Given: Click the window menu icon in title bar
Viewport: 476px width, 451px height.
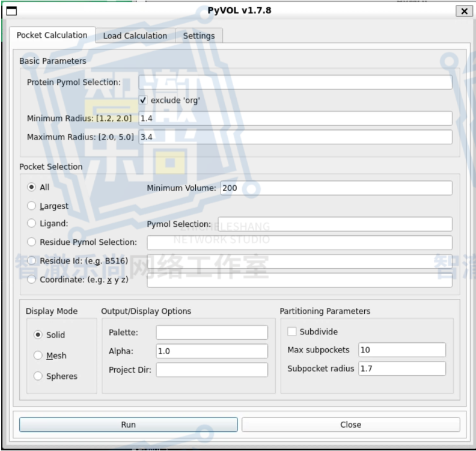Looking at the screenshot, I should 11,11.
